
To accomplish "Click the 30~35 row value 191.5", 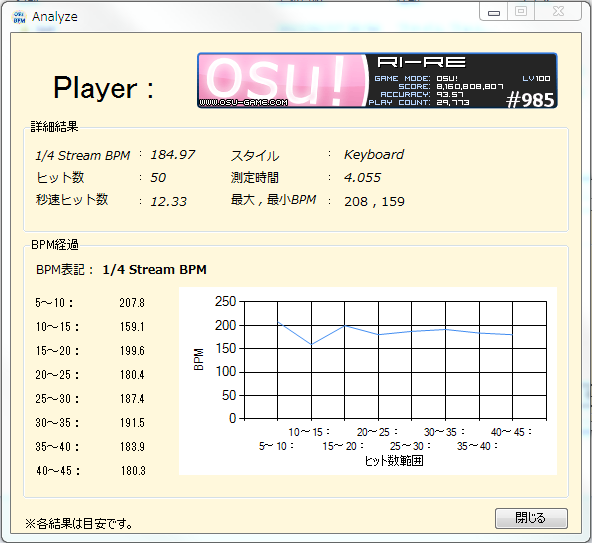I will pyautogui.click(x=132, y=423).
